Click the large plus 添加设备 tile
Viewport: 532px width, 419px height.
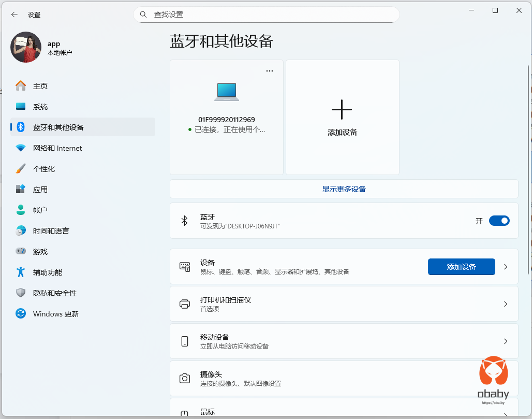(x=342, y=117)
